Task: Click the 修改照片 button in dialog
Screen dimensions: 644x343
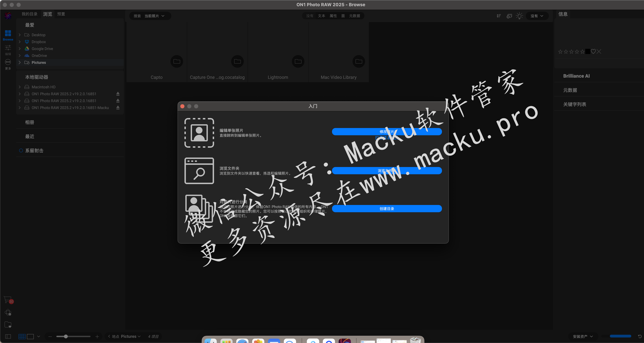Action: pos(387,132)
